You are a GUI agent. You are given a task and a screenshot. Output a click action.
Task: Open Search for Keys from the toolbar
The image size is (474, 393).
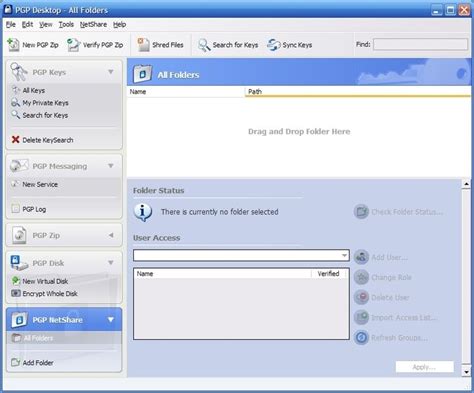click(x=228, y=45)
